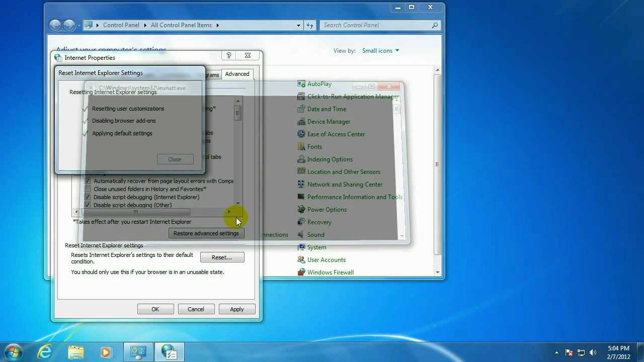Click the volume speaker icon in system tray

(593, 352)
